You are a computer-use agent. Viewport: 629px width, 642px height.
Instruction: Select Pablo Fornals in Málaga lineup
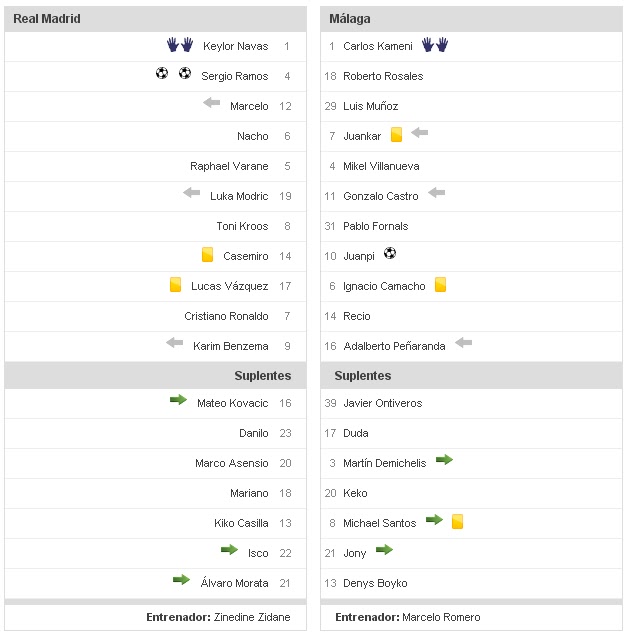click(375, 226)
